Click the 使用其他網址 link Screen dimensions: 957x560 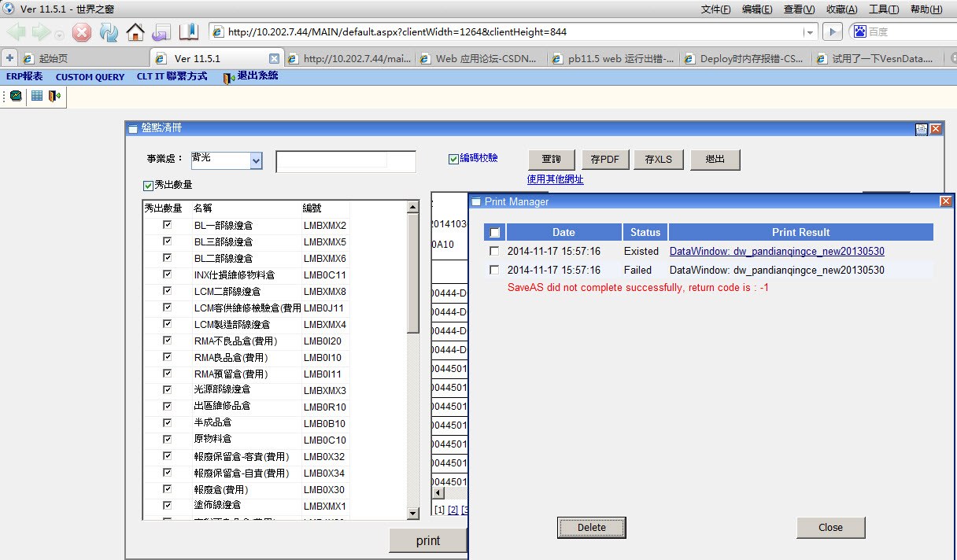[556, 179]
